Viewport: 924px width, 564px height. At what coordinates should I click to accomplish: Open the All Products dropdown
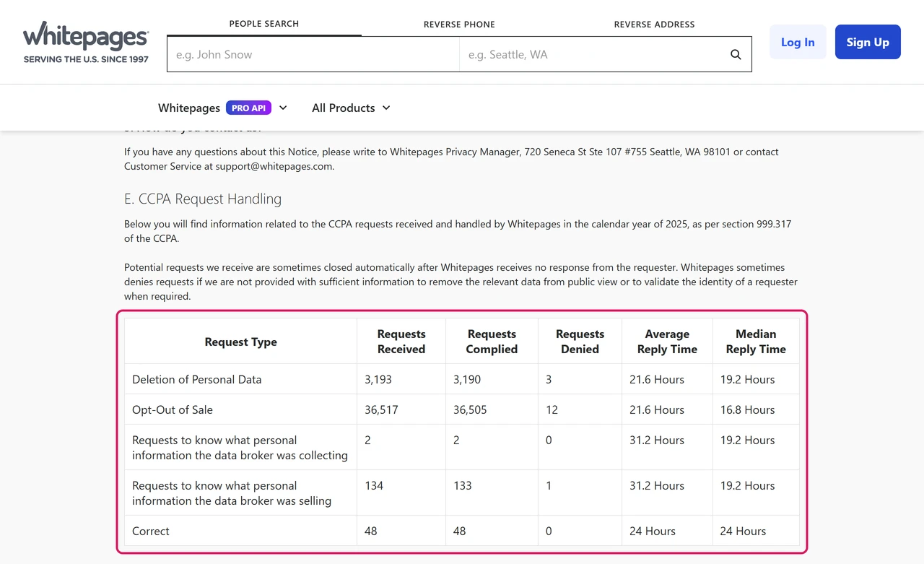(351, 108)
